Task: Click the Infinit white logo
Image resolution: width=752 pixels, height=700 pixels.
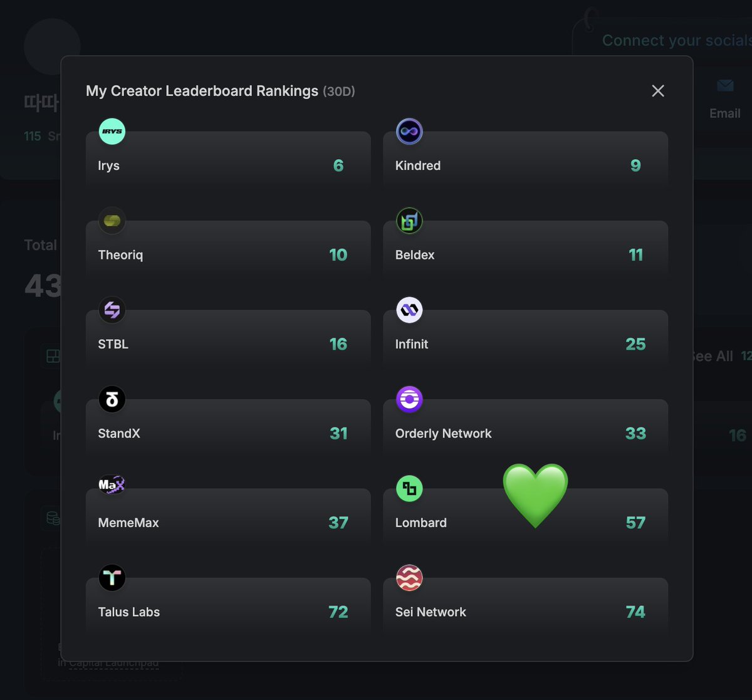Action: pos(409,310)
